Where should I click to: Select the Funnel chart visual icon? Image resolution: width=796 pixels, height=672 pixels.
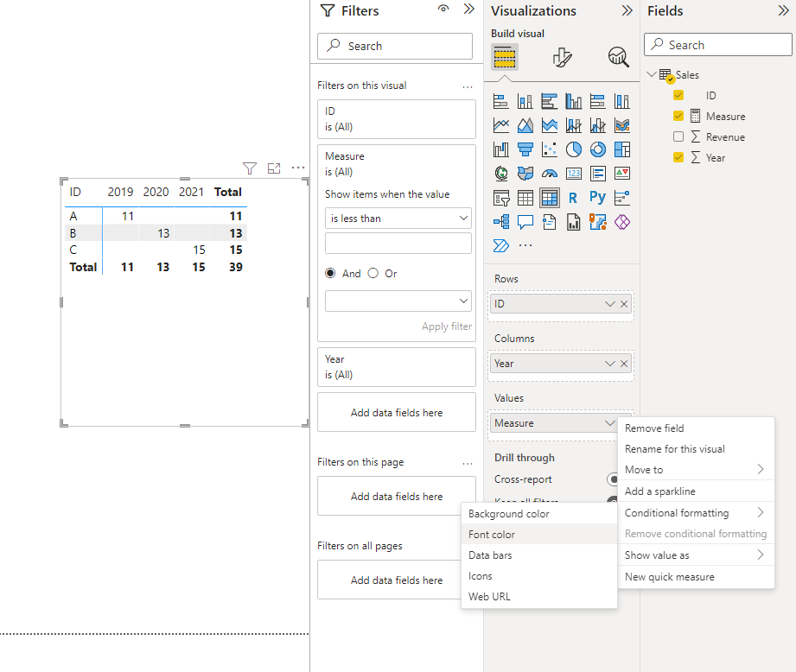525,149
